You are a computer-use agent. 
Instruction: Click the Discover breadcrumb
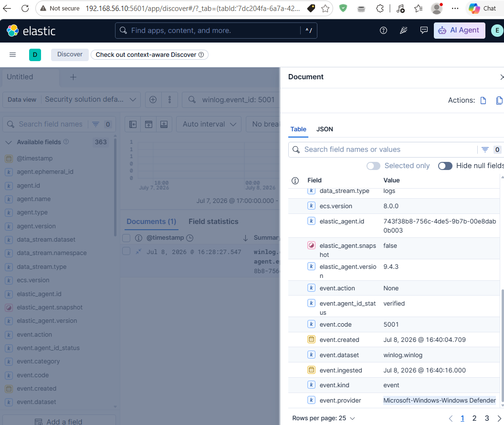(70, 54)
